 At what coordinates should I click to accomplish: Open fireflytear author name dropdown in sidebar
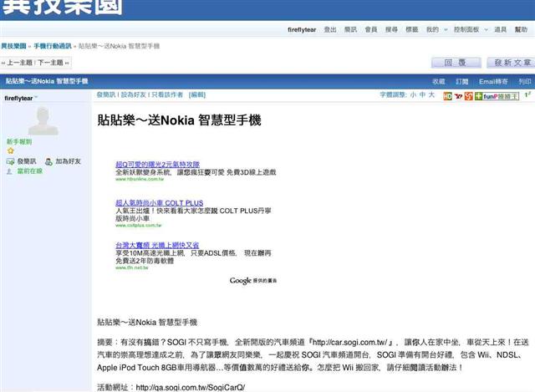(x=36, y=98)
